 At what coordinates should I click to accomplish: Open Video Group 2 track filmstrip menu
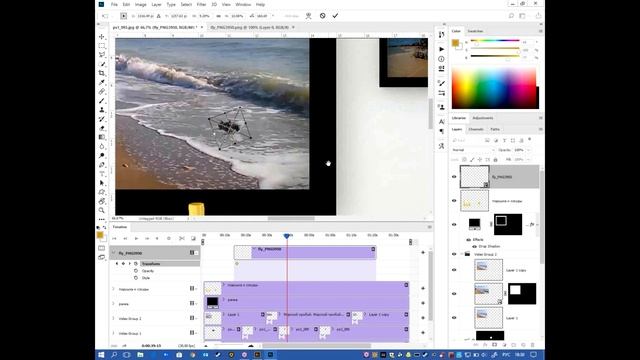pyautogui.click(x=192, y=318)
